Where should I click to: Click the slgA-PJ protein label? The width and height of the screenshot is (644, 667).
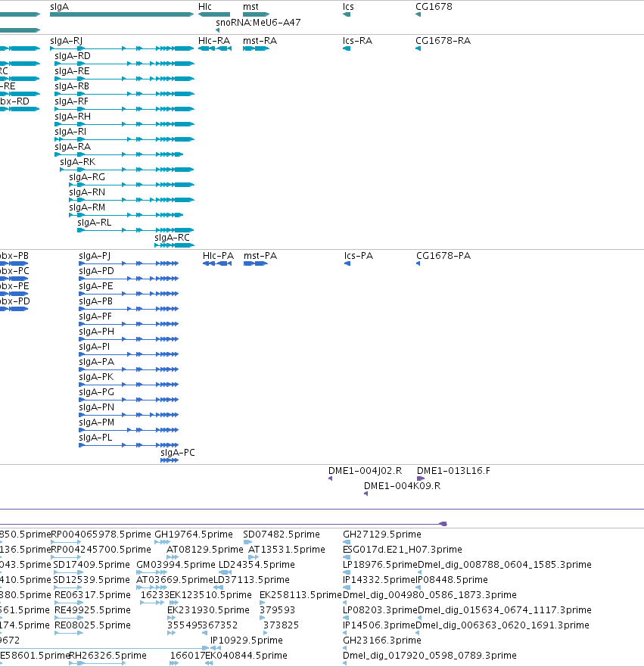pos(95,256)
